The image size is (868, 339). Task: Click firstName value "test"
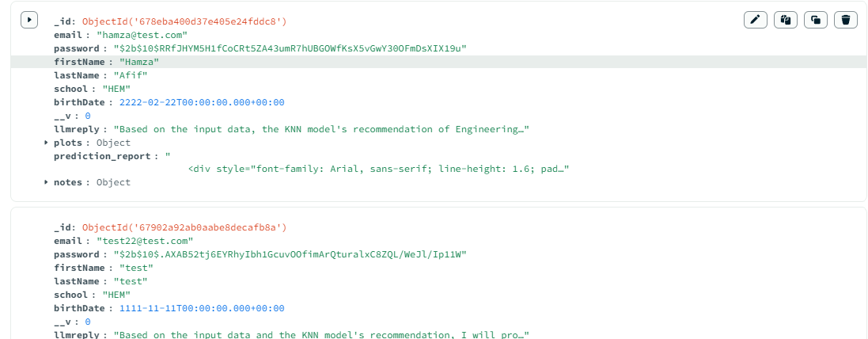[x=136, y=268]
